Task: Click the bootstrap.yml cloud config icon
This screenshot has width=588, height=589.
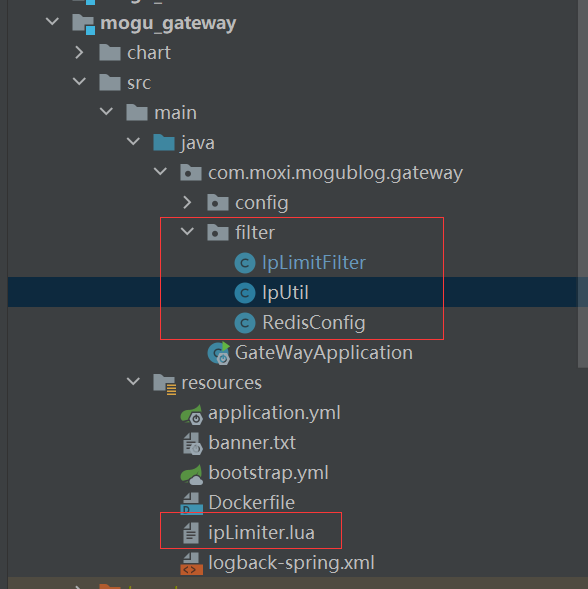Action: point(192,474)
